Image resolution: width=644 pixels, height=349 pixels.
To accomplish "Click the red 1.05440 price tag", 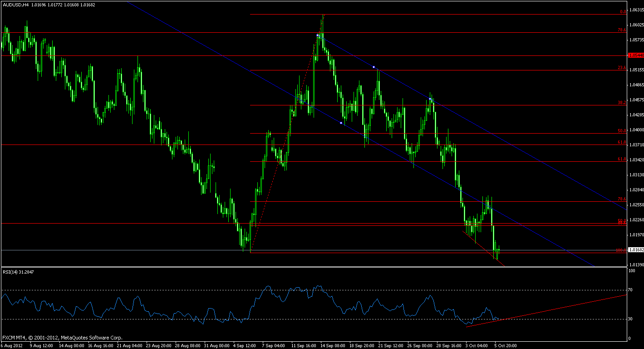I will (x=636, y=55).
